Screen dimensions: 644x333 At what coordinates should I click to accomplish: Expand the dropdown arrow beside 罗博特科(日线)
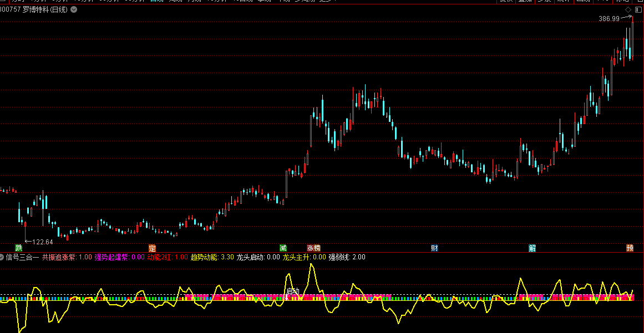click(x=74, y=10)
